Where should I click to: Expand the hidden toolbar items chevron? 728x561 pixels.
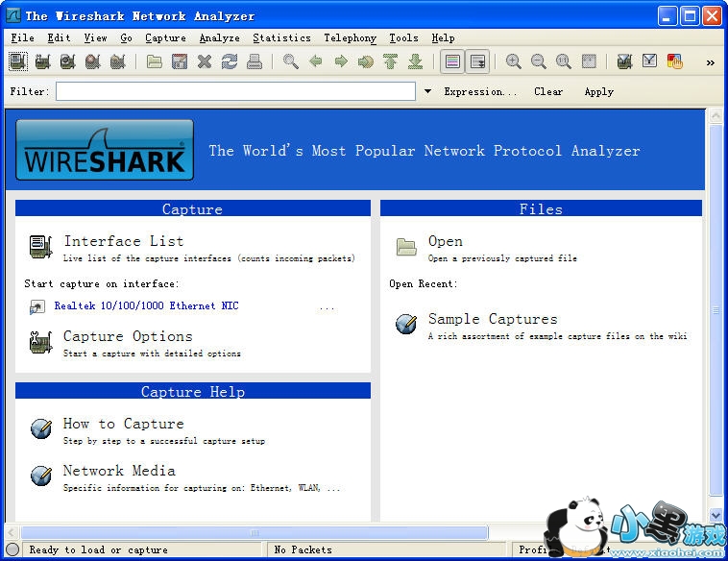coord(711,62)
